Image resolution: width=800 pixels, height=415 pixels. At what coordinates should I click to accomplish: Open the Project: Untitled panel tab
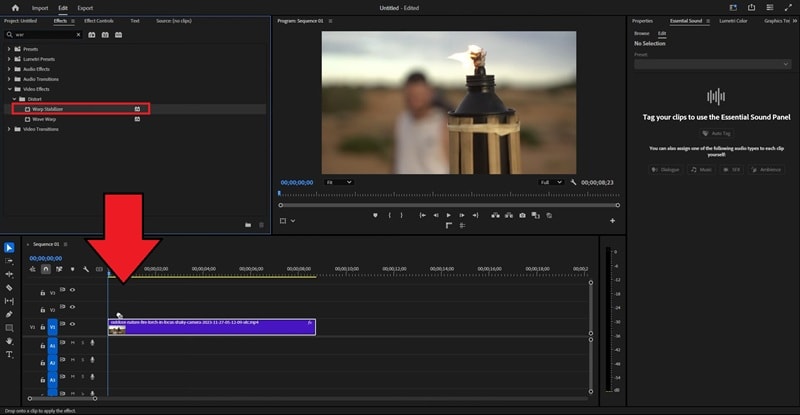[20, 21]
